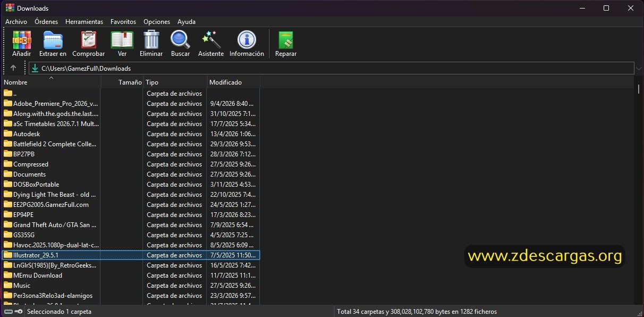Open the Órdenes menu
Screen dimensions: 644x317
pos(46,22)
